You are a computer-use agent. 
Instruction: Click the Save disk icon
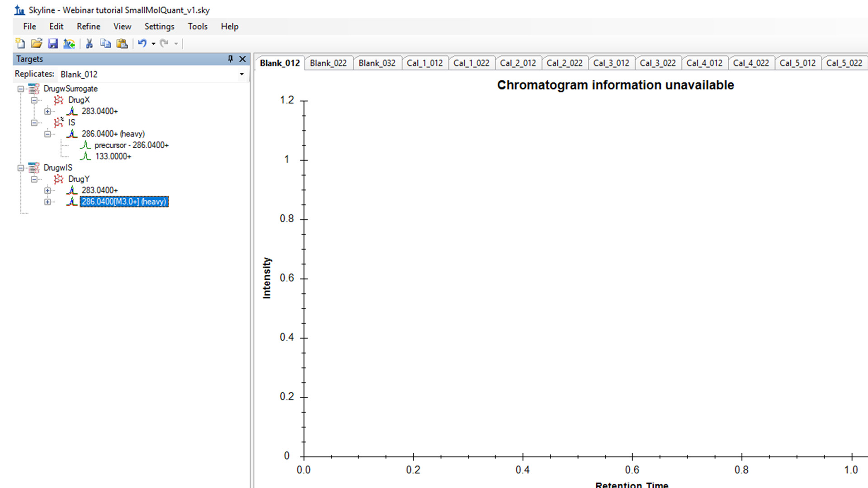tap(53, 43)
